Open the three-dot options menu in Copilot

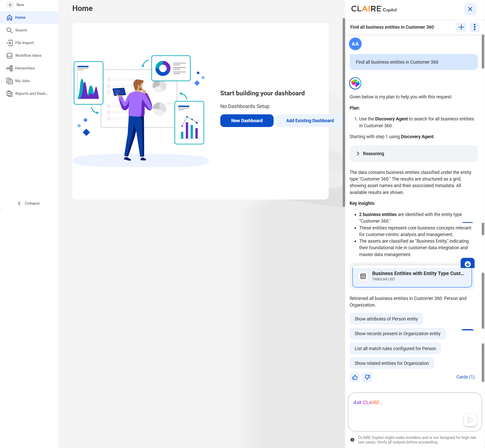pos(474,27)
